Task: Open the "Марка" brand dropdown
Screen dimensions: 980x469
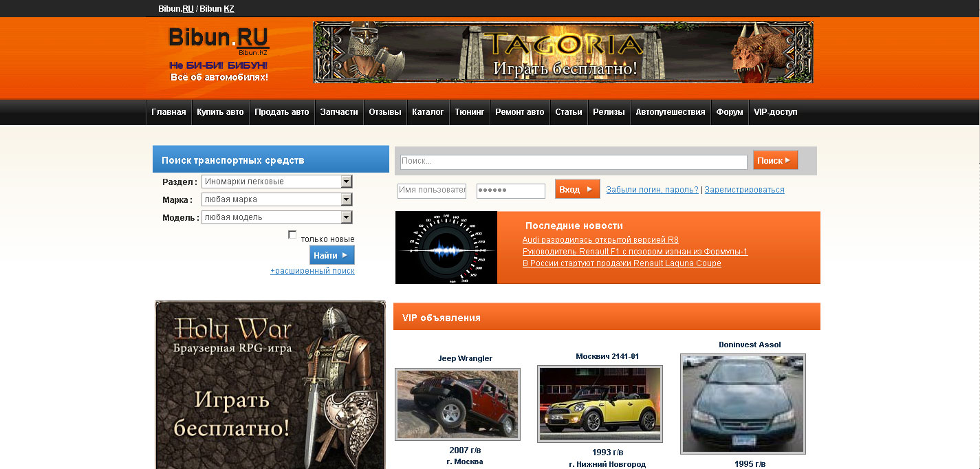Action: click(x=348, y=198)
